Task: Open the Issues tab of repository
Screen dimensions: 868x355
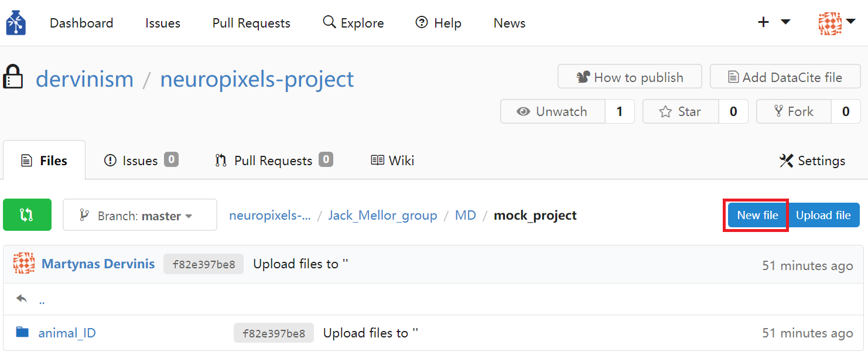Action: 141,161
